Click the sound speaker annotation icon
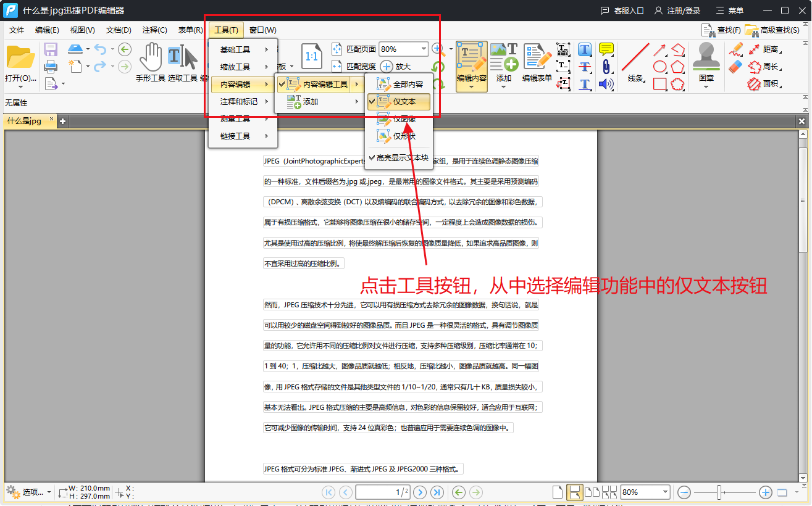This screenshot has height=506, width=812. (606, 84)
